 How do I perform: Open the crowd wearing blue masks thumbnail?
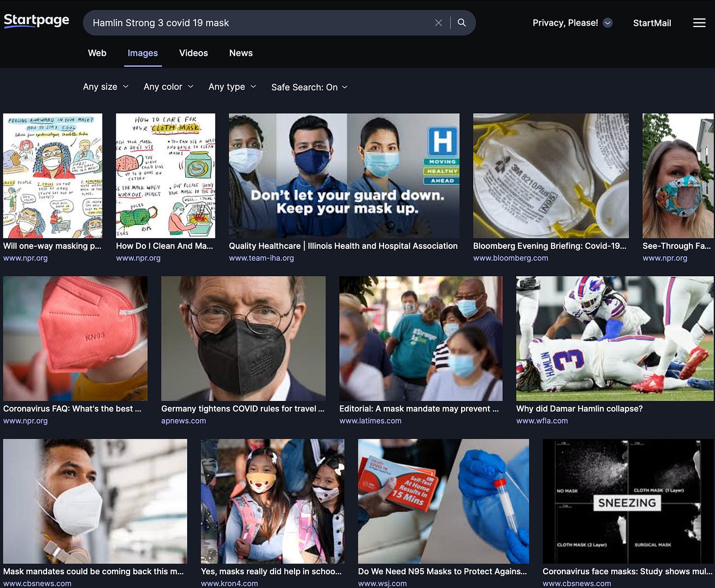[421, 338]
